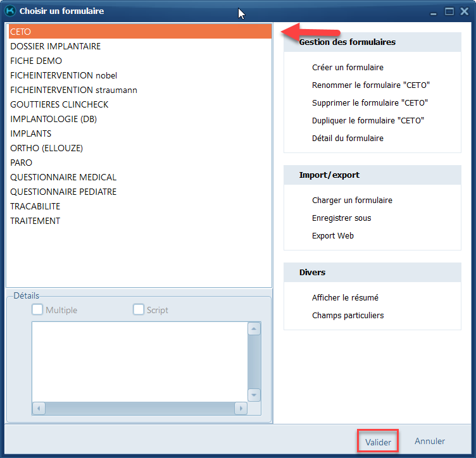Click the details scroll right arrow
Screen dimensions: 476x458
(240, 409)
